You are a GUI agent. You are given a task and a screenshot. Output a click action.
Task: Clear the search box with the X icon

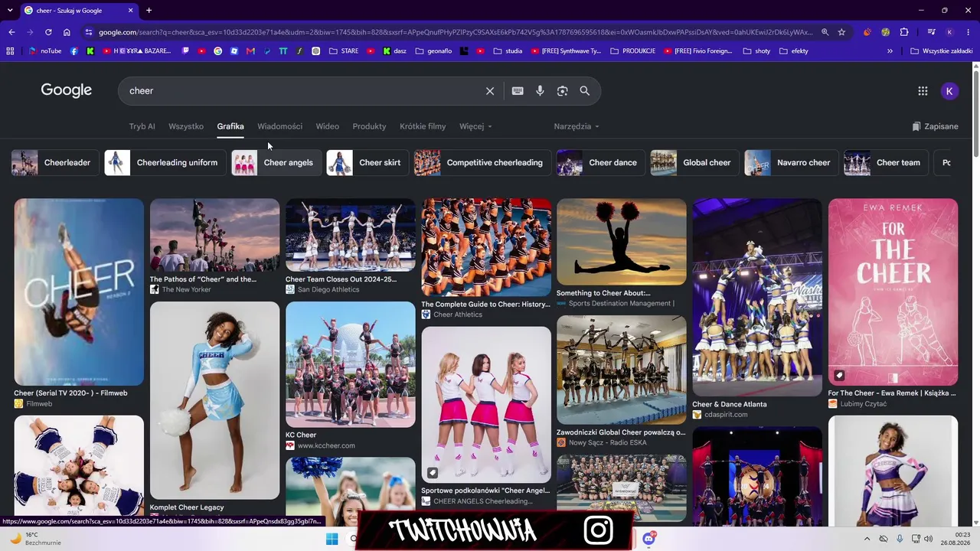pyautogui.click(x=490, y=91)
